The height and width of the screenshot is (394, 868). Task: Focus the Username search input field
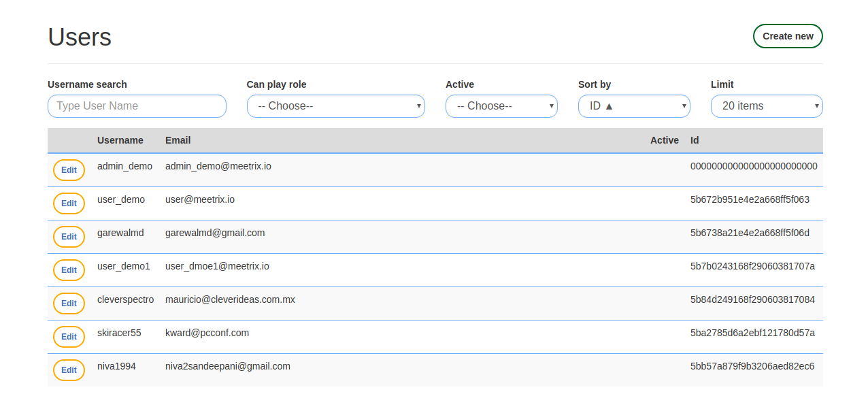(x=137, y=106)
